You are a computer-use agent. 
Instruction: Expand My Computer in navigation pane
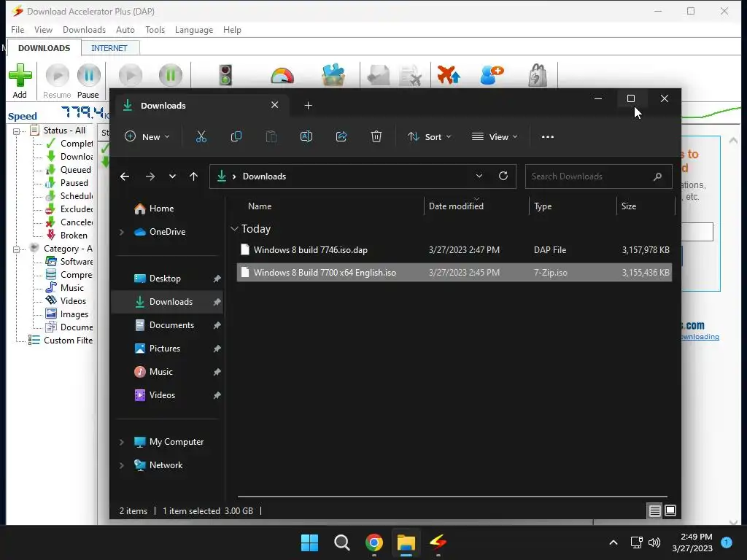(122, 442)
